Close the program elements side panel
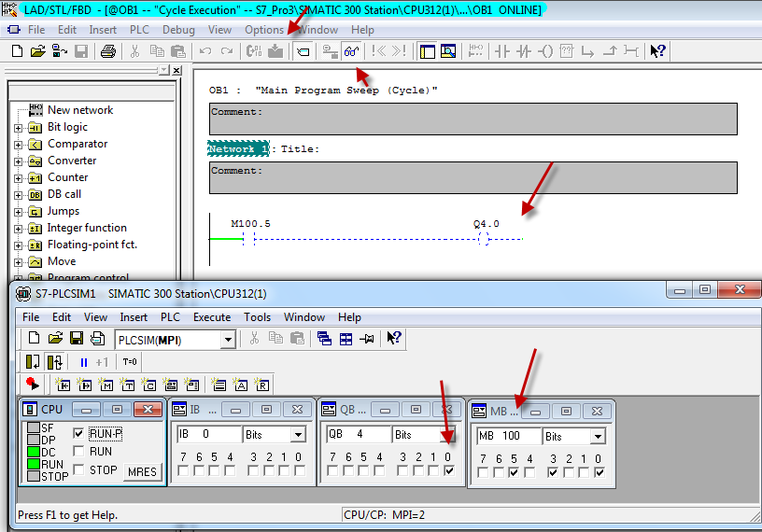The image size is (762, 532). click(x=176, y=70)
